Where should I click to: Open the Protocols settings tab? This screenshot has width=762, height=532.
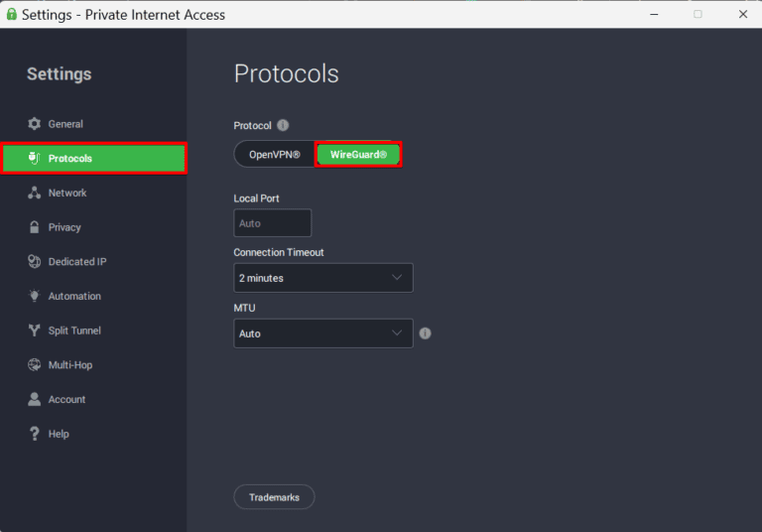tap(94, 159)
